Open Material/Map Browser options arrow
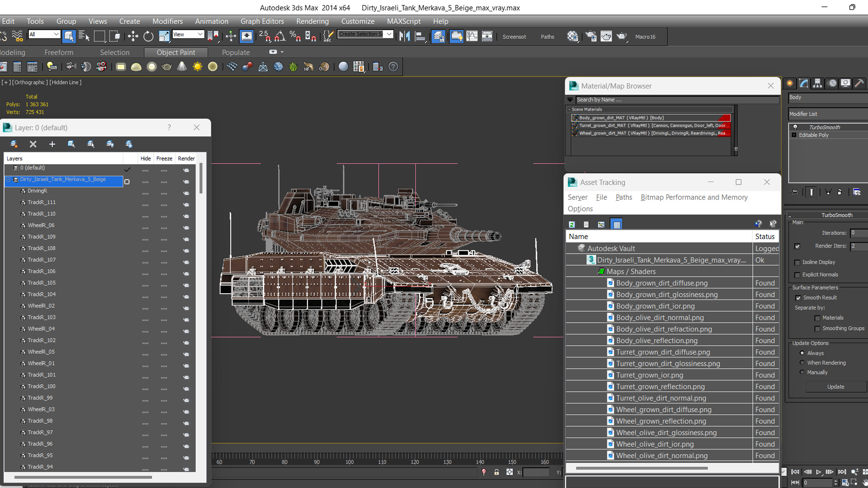Viewport: 868px width, 488px height. [x=570, y=100]
